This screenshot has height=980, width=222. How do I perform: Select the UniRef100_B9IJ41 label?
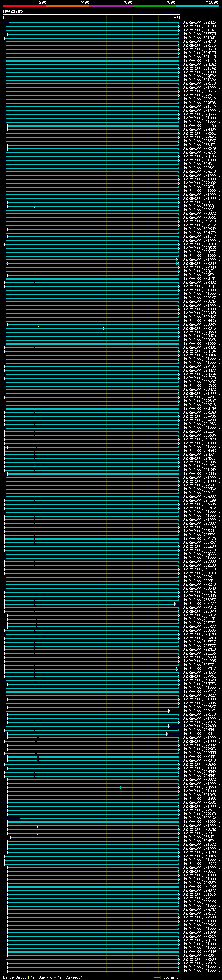point(199,30)
